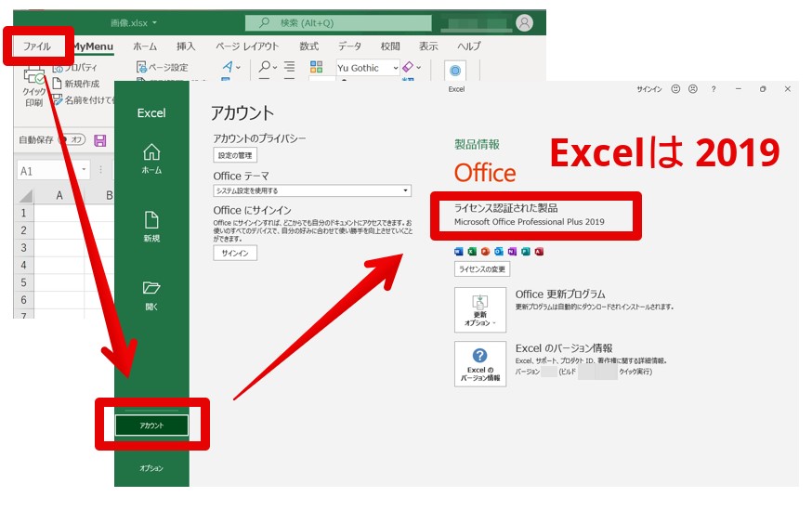The width and height of the screenshot is (812, 510).
Task: Click the サインイン button under Office にサインイン
Action: 235,254
